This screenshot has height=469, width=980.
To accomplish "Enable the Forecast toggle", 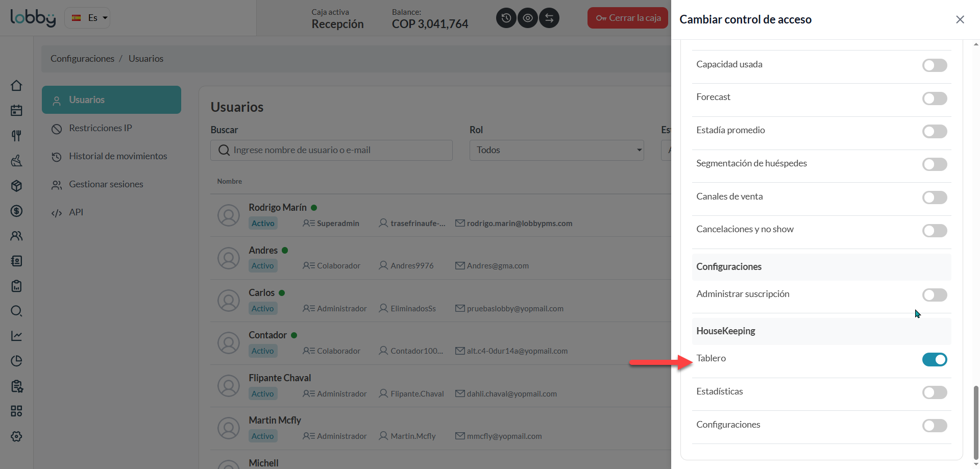I will (x=935, y=98).
